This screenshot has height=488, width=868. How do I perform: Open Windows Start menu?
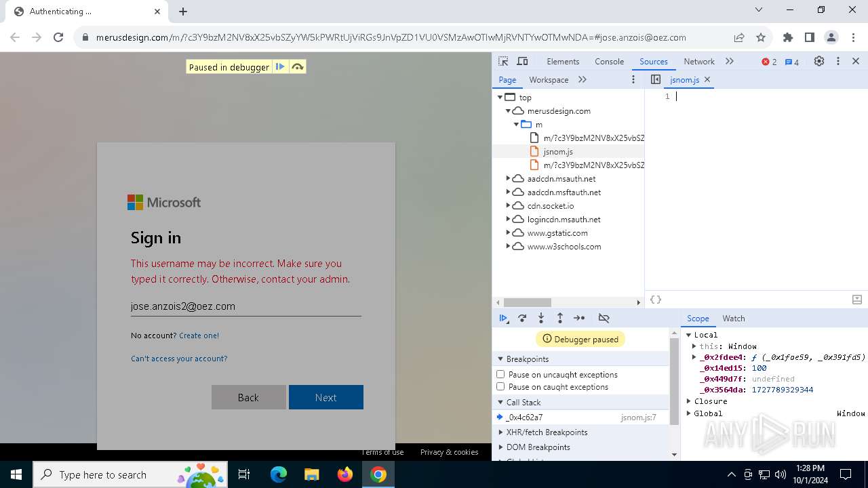click(x=16, y=474)
